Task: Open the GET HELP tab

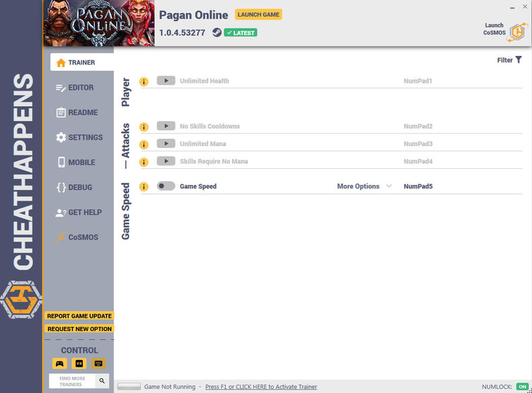Action: 78,213
